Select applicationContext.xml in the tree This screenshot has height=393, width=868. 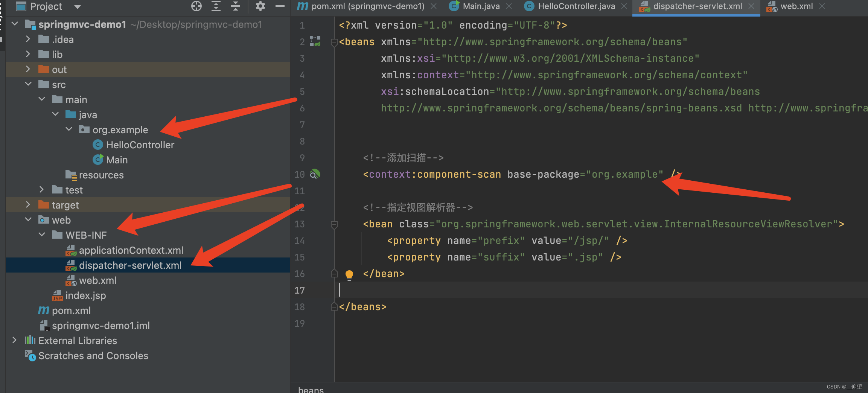tap(131, 250)
